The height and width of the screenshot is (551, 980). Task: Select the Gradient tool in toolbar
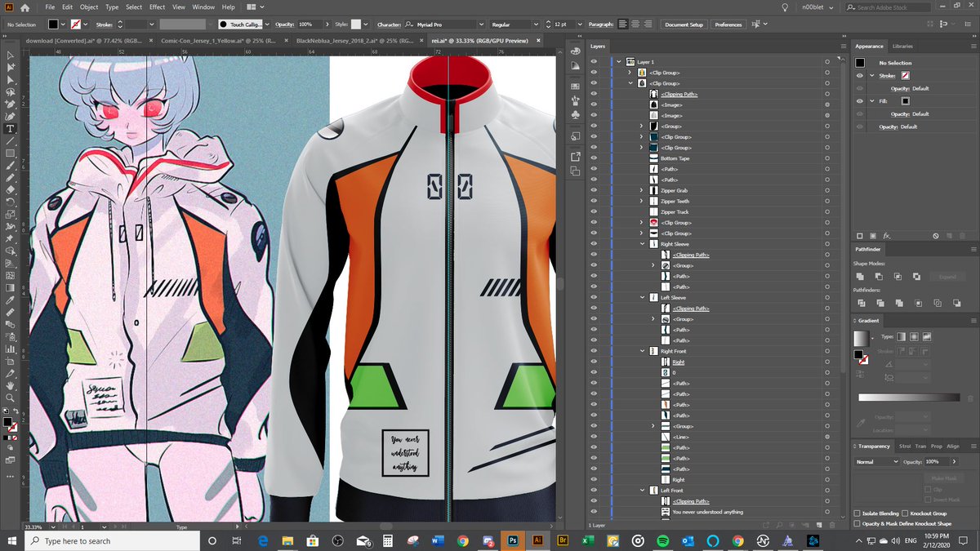pyautogui.click(x=10, y=287)
